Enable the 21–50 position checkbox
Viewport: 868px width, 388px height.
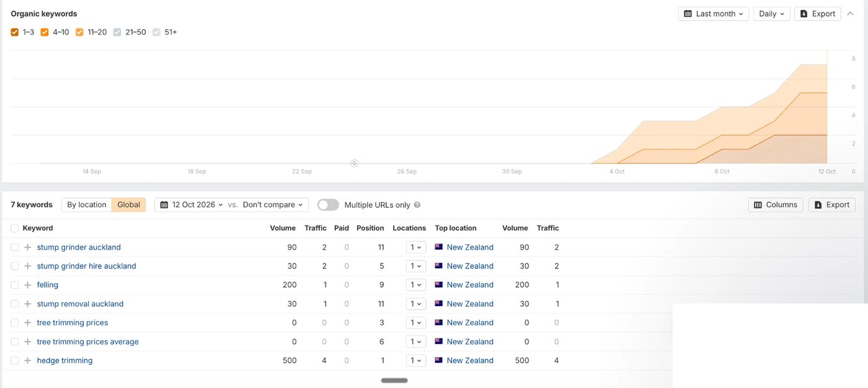coord(117,32)
